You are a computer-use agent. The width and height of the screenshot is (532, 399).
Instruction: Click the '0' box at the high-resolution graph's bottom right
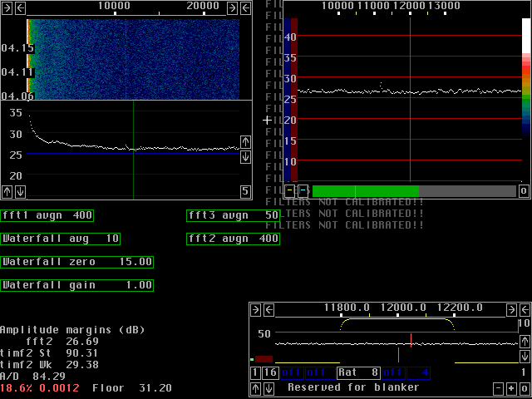click(x=524, y=191)
